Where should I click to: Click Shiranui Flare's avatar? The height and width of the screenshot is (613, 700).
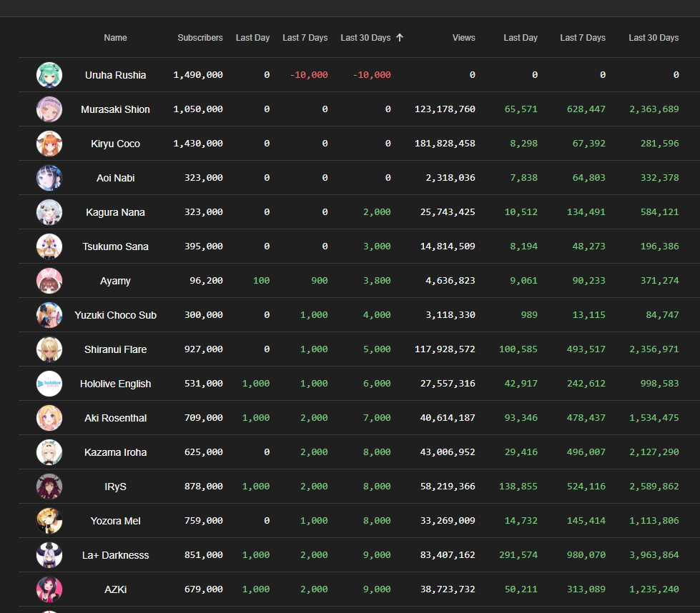[x=49, y=349]
